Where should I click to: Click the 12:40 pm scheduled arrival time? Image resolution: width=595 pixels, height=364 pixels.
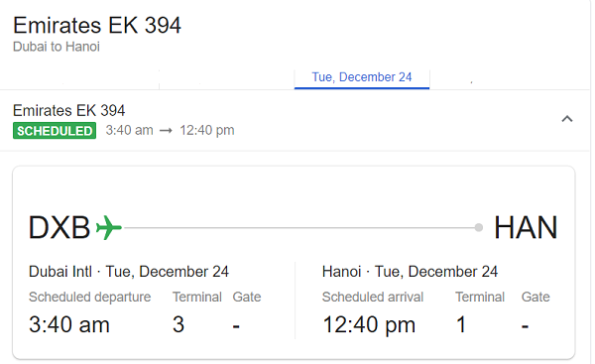pyautogui.click(x=369, y=325)
